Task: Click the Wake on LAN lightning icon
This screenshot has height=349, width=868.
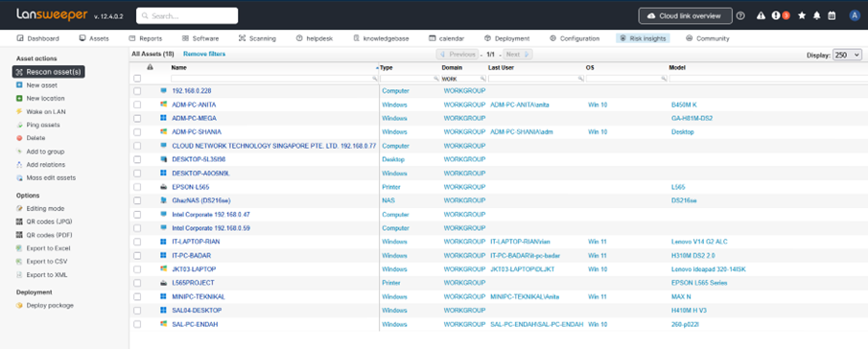Action: [19, 112]
